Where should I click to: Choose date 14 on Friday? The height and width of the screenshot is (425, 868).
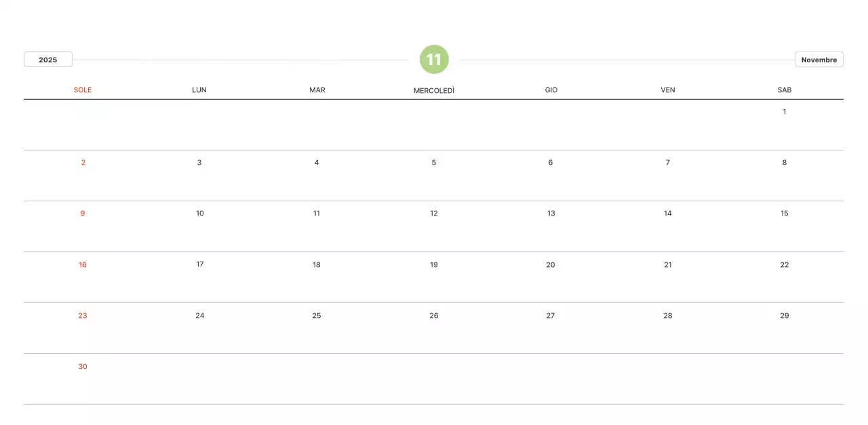tap(668, 214)
